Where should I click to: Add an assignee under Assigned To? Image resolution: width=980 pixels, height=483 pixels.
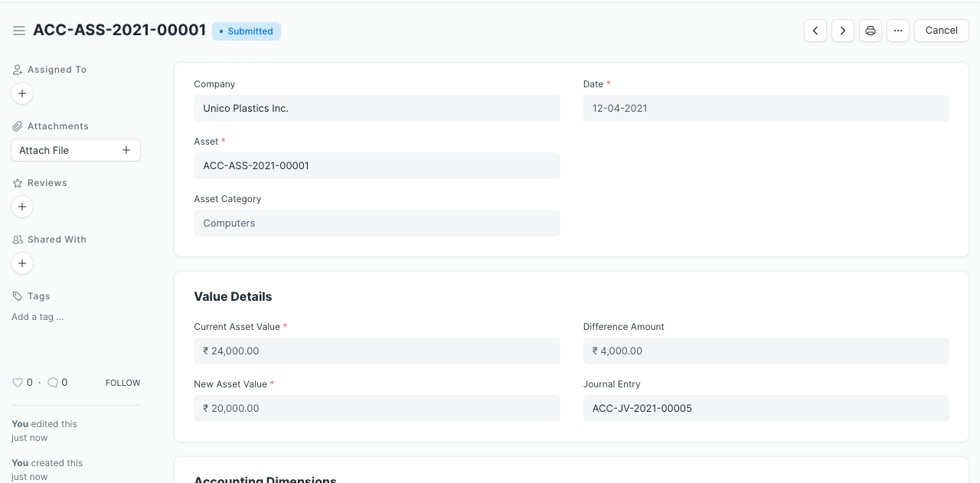22,93
